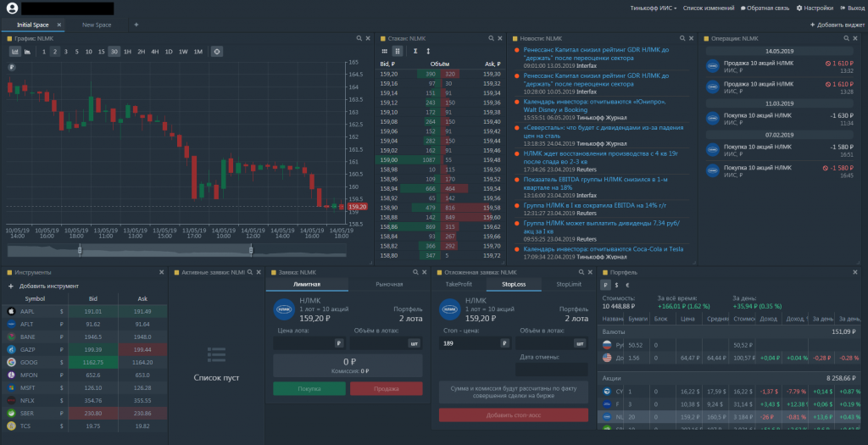The width and height of the screenshot is (868, 445).
Task: Switch portfolio currency to dollar
Action: point(617,285)
